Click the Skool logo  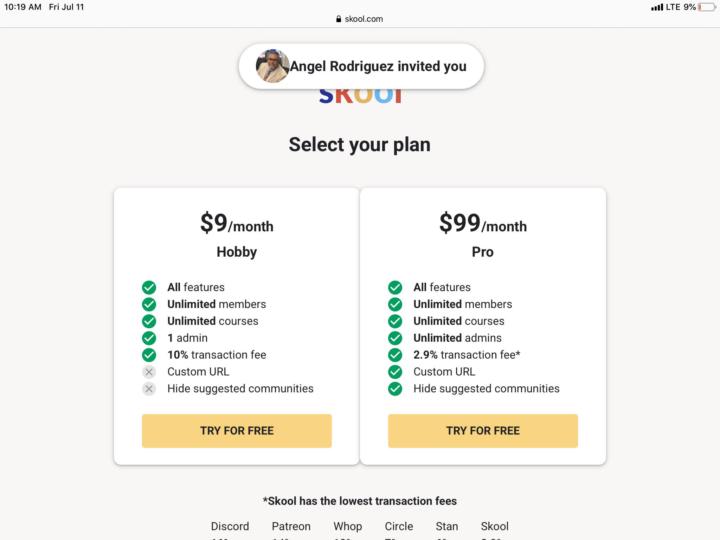coord(360,96)
